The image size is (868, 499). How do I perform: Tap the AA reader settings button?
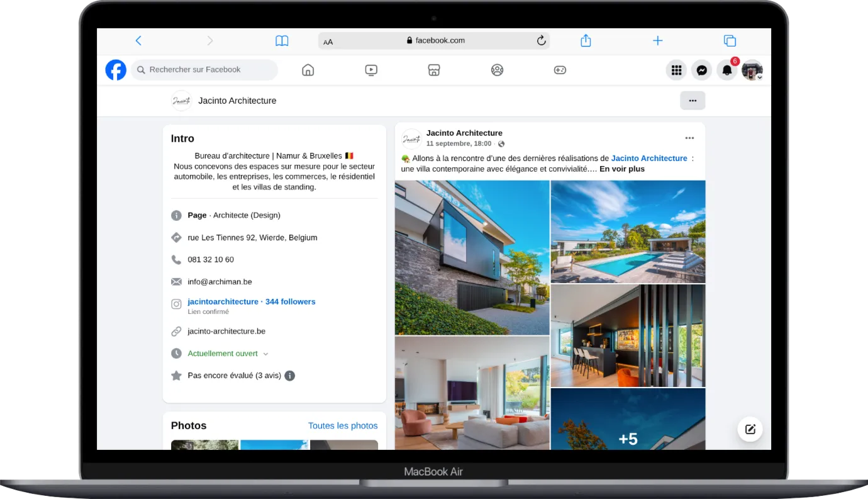[328, 42]
